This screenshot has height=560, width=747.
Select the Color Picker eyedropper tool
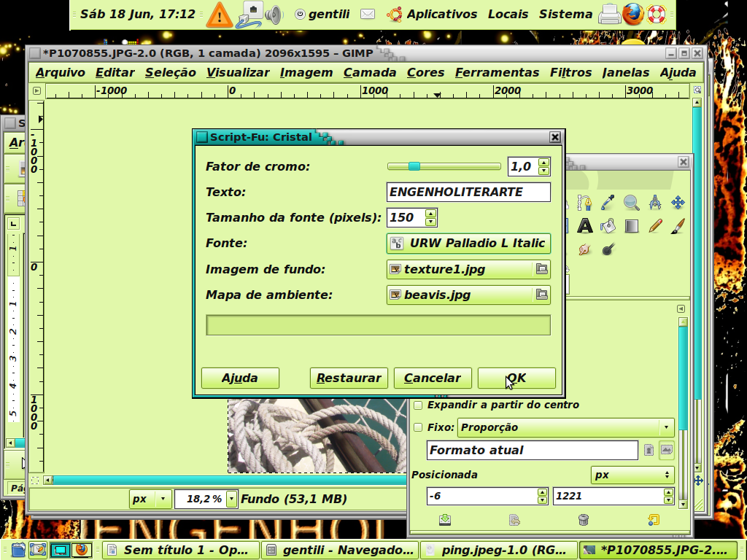[608, 203]
